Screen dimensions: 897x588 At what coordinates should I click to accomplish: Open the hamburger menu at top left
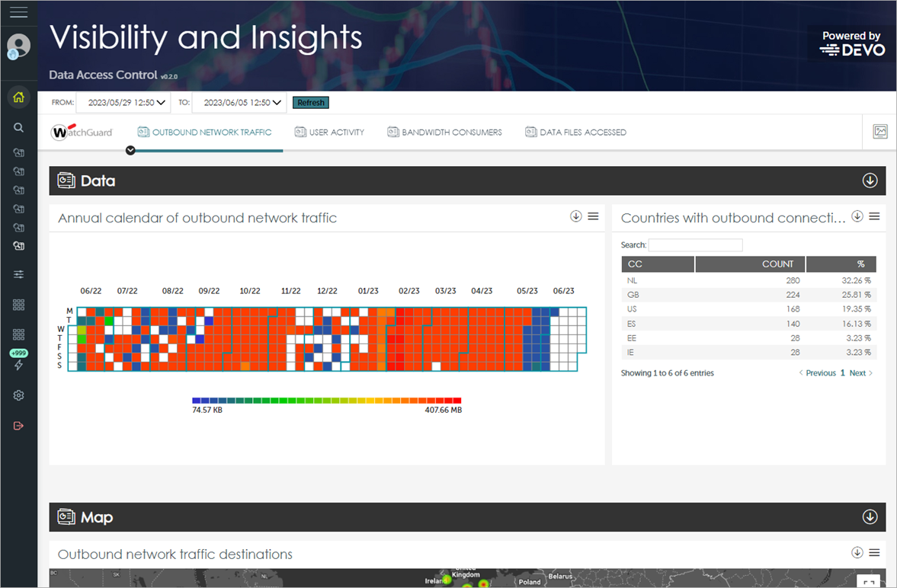click(x=17, y=12)
